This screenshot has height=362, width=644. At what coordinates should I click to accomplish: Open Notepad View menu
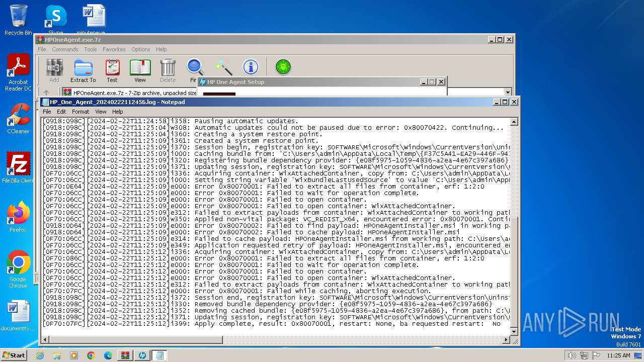coord(101,112)
